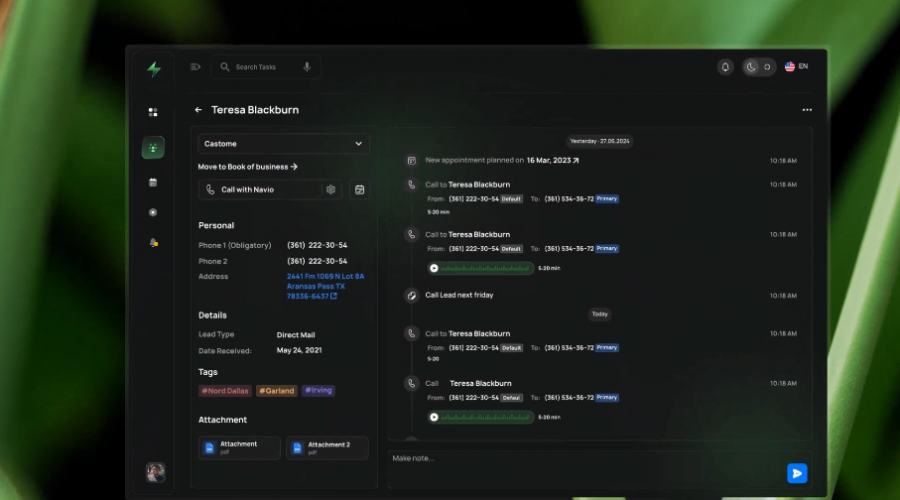Open the 2441 Fm 1069 N address link

325,286
